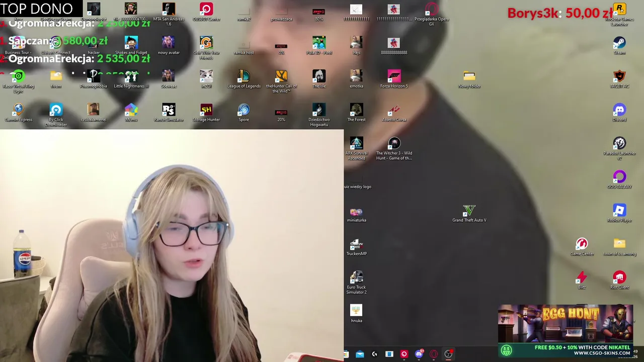This screenshot has width=644, height=362.
Task: Open Grand Theft Auto V shortcut
Action: click(469, 214)
